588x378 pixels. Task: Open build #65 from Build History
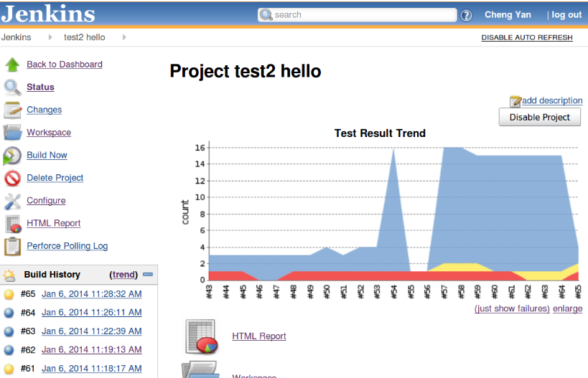[91, 294]
